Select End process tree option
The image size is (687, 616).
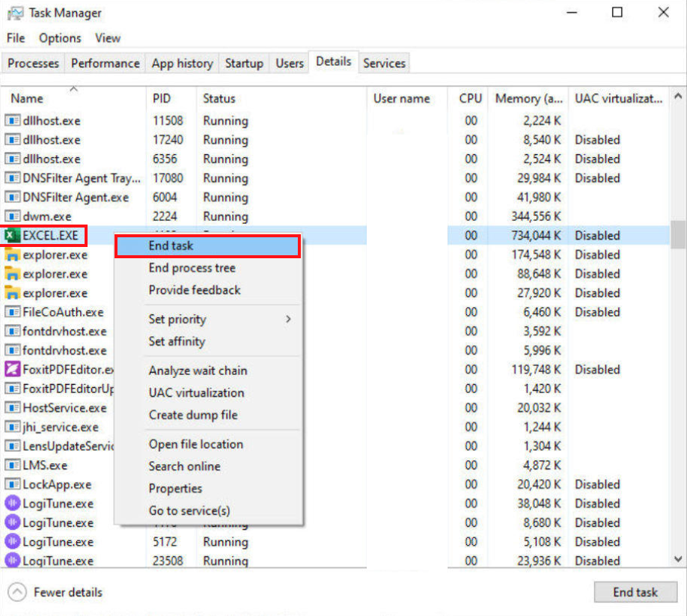[x=192, y=268]
